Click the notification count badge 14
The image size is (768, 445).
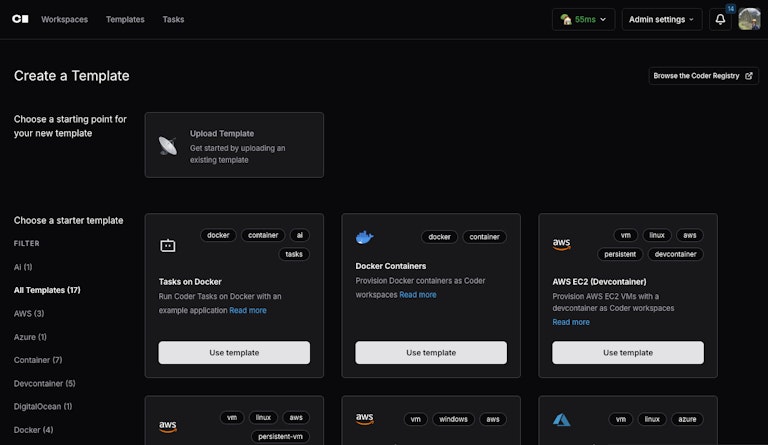tap(730, 9)
